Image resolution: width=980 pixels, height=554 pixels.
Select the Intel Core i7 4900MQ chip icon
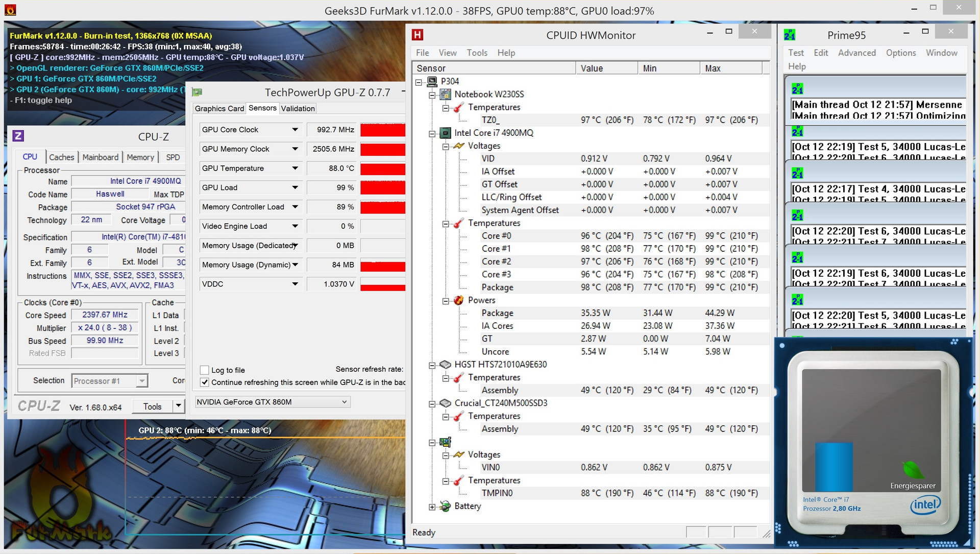pyautogui.click(x=445, y=133)
